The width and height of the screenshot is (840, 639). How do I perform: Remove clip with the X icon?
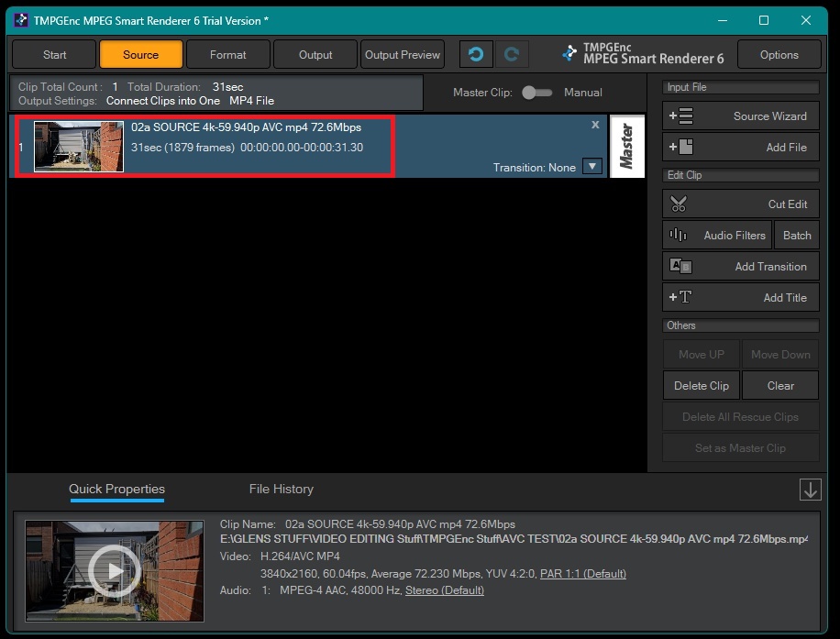pos(594,125)
